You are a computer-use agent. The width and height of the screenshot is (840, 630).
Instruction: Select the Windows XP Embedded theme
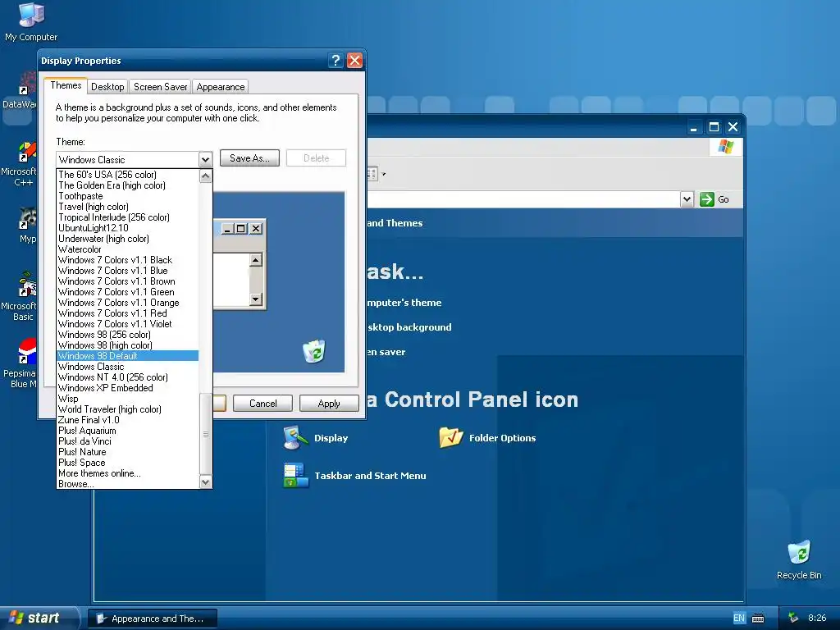coord(127,388)
